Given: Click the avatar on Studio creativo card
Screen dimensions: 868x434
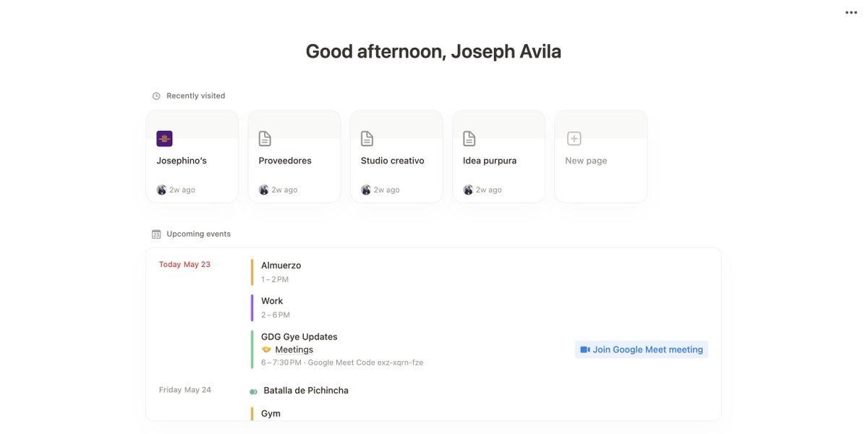Looking at the screenshot, I should click(366, 190).
